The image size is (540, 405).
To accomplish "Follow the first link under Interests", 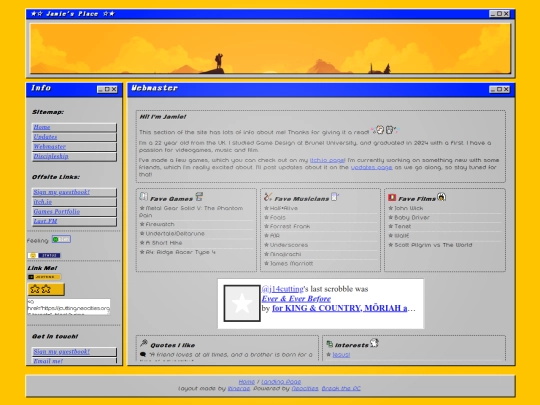I will pyautogui.click(x=341, y=355).
